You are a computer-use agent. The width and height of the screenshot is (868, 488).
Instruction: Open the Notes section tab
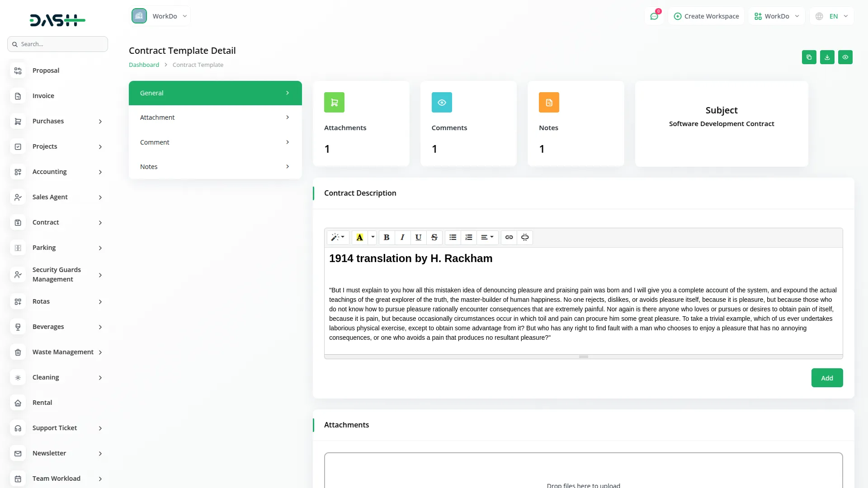pos(215,166)
